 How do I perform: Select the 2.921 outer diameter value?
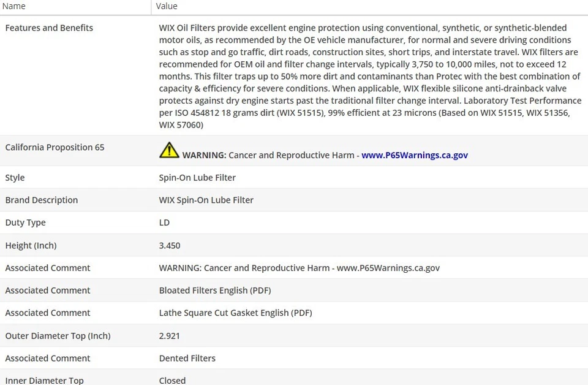point(170,336)
